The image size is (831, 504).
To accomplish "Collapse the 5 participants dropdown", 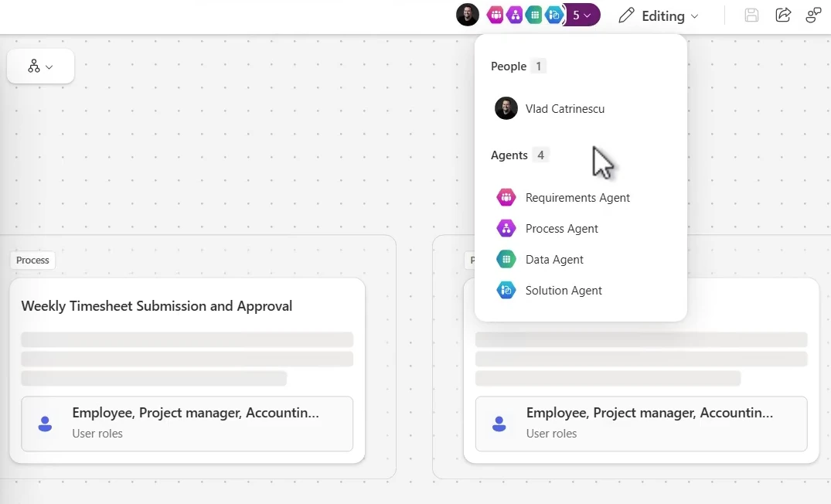I will 581,15.
